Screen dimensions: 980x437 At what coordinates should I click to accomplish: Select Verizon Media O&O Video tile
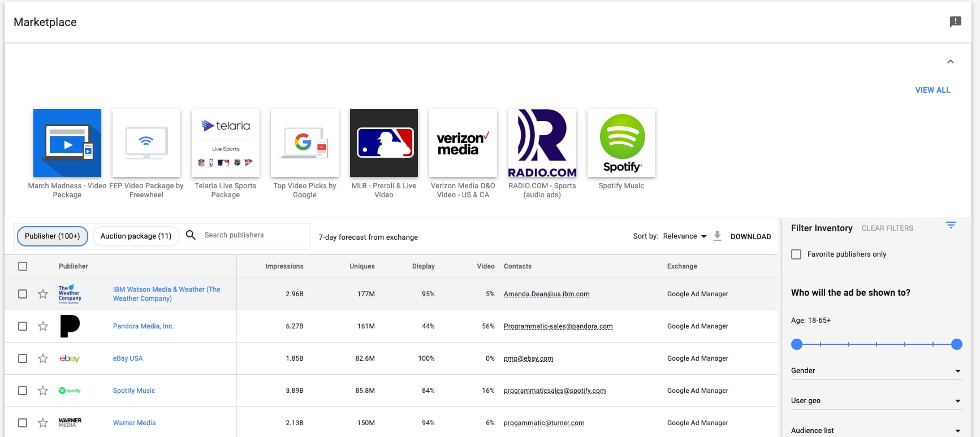[463, 143]
